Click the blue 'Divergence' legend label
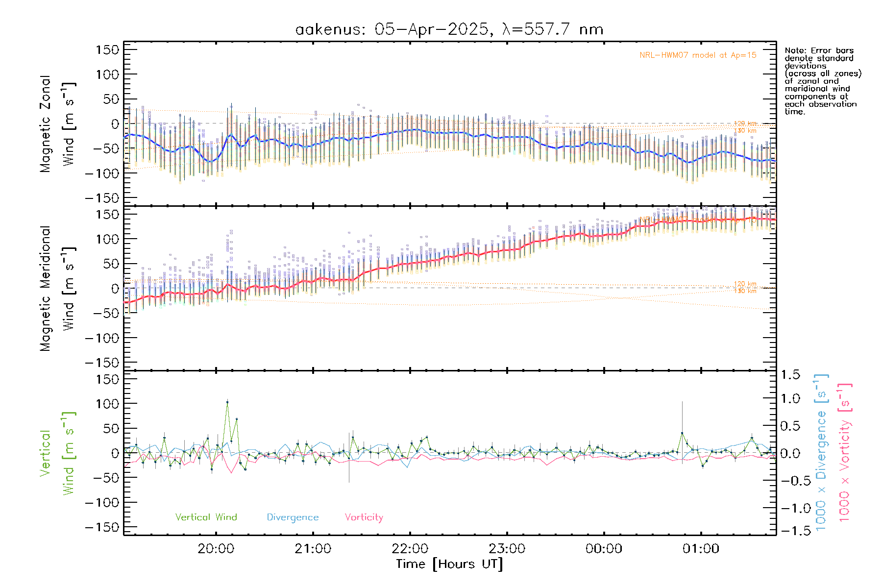Screen dimensions: 882x588 (293, 517)
